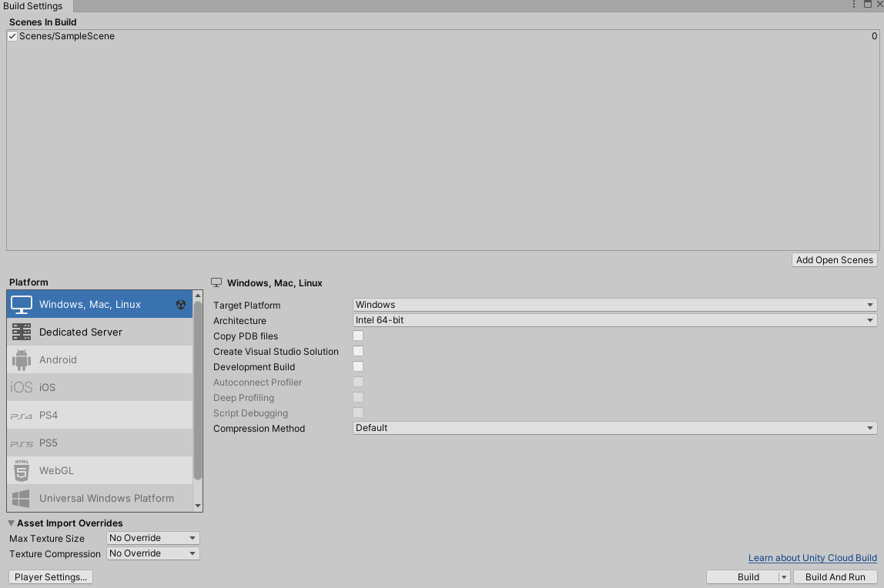Select the PS4 platform

tap(100, 415)
